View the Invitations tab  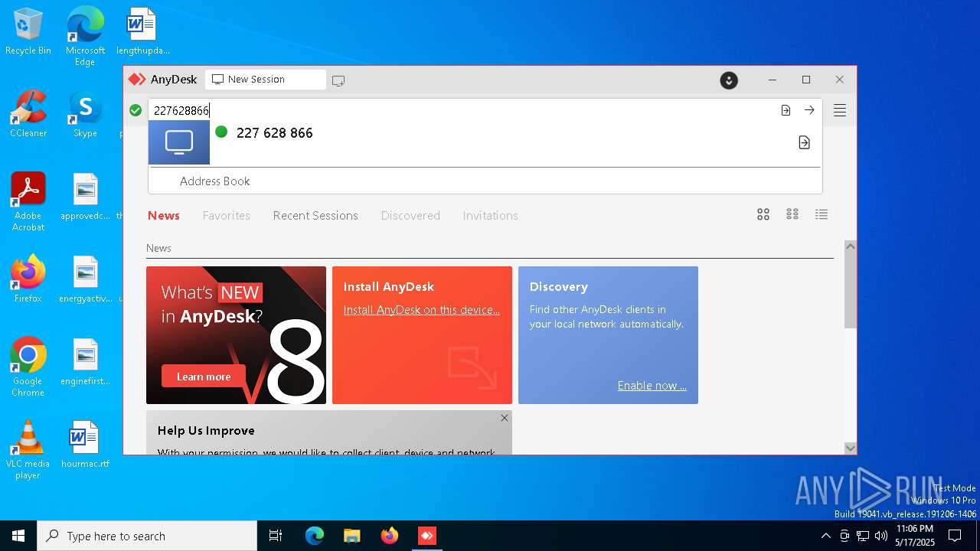click(x=490, y=216)
